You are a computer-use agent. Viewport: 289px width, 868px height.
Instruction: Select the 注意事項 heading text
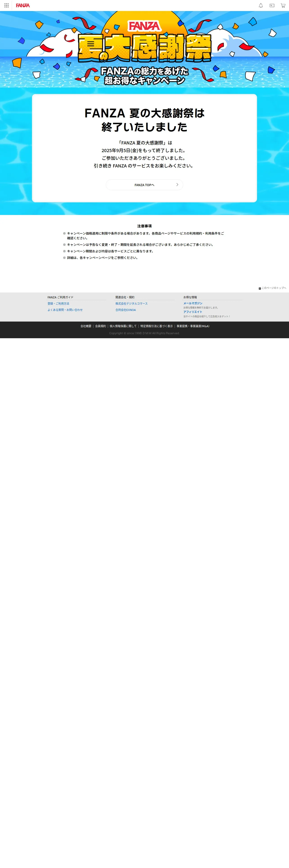(x=144, y=226)
